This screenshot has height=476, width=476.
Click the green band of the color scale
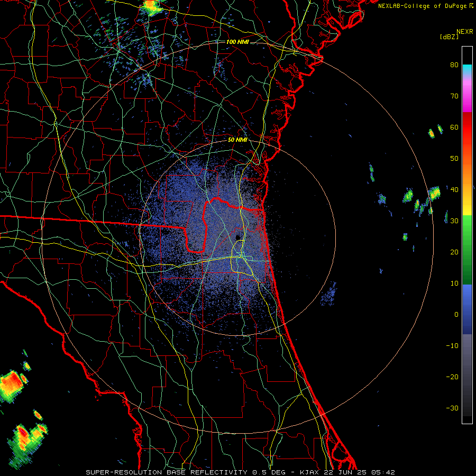click(467, 250)
